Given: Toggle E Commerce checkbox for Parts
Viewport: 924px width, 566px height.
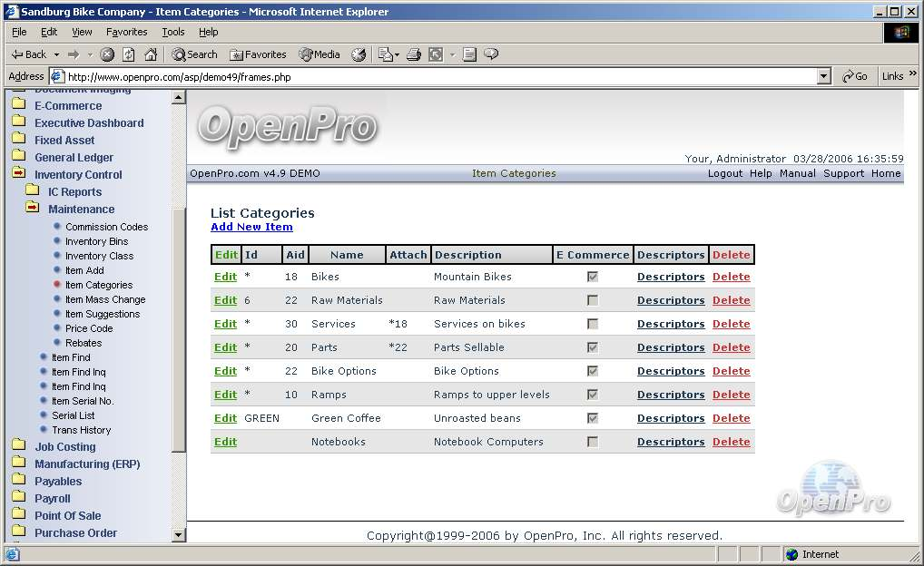Looking at the screenshot, I should (x=593, y=347).
